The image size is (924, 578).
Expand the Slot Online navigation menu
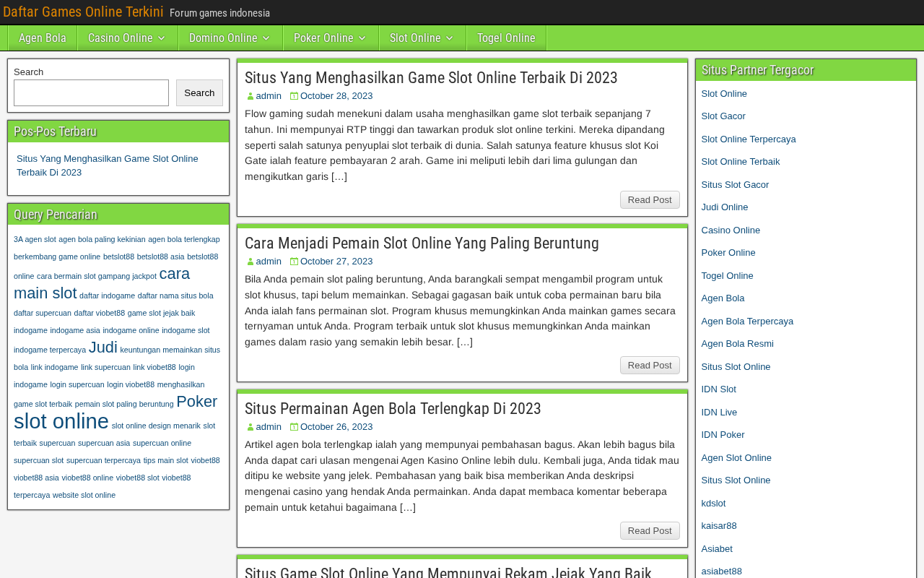coord(422,38)
